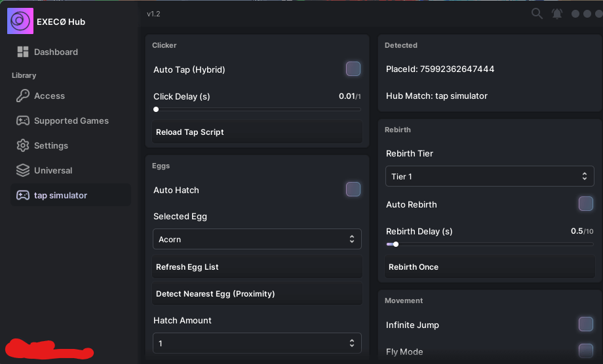Click the Settings gear icon

click(23, 145)
